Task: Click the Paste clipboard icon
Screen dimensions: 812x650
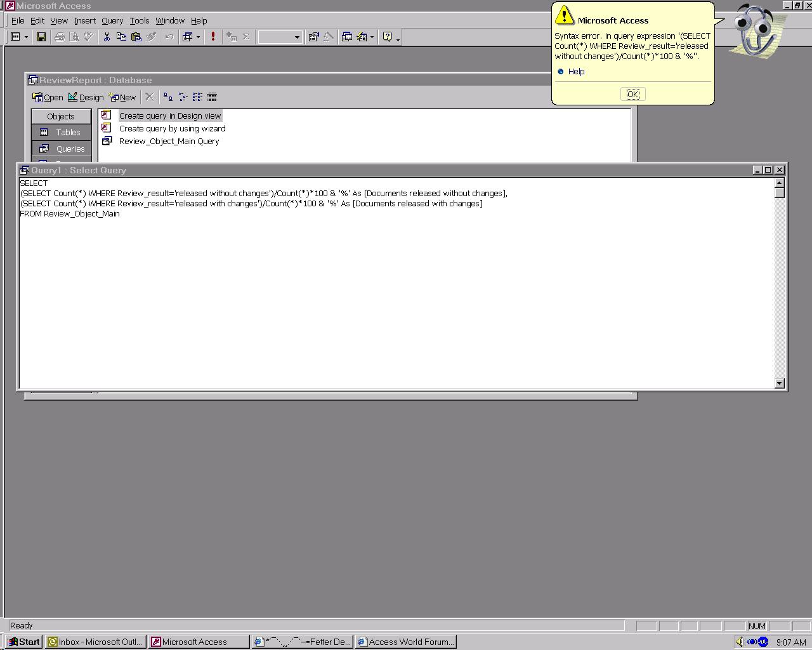Action: click(136, 37)
